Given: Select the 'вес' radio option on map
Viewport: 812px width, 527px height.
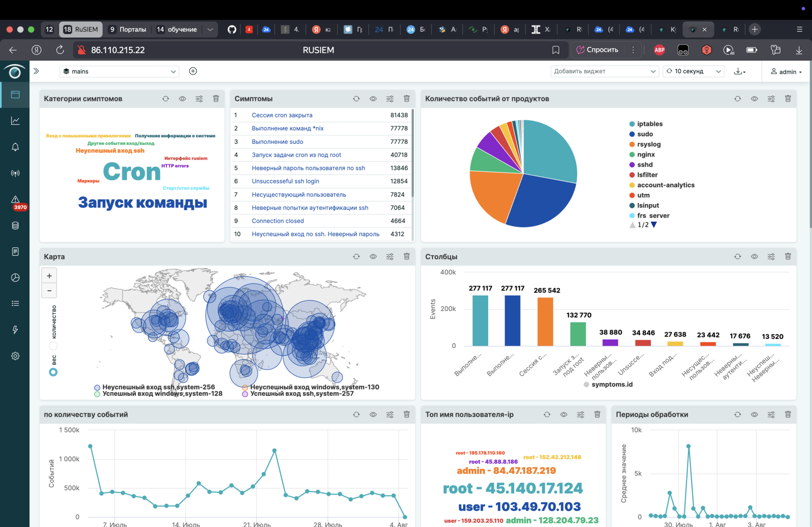Looking at the screenshot, I should 53,372.
